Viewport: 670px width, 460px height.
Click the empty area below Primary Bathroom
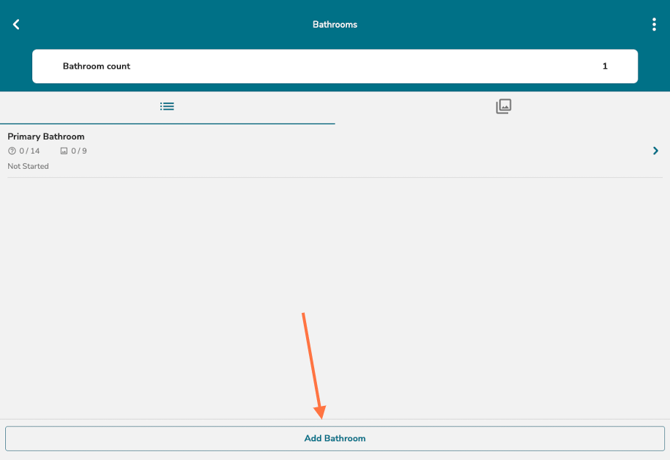[x=334, y=260]
